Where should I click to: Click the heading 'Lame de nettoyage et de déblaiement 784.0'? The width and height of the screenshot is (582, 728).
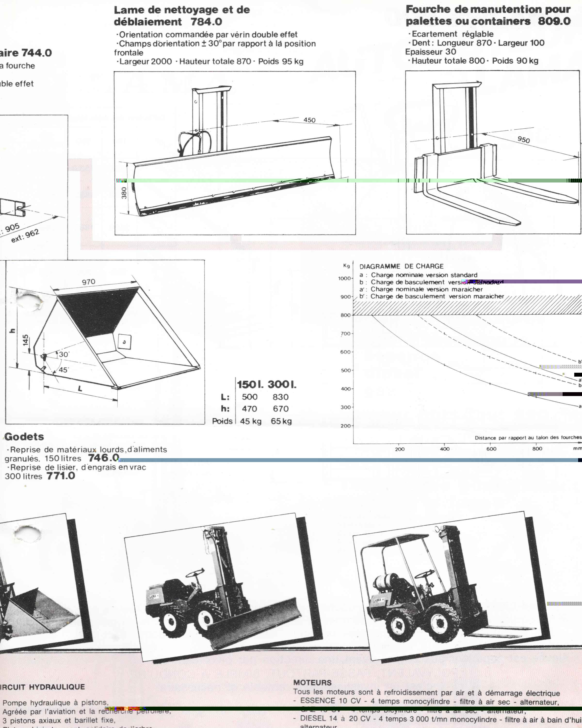click(182, 16)
